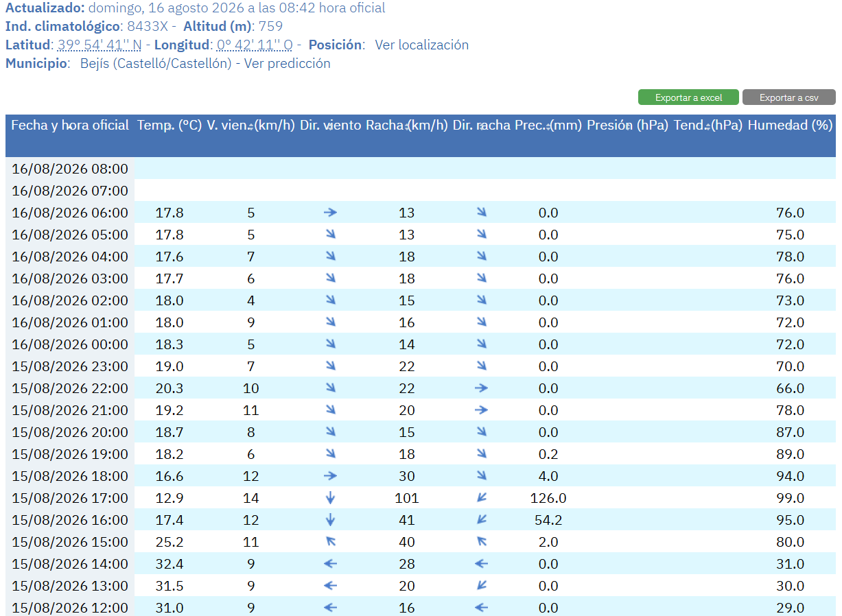
Task: Click the Exportar a excel button
Action: point(688,97)
